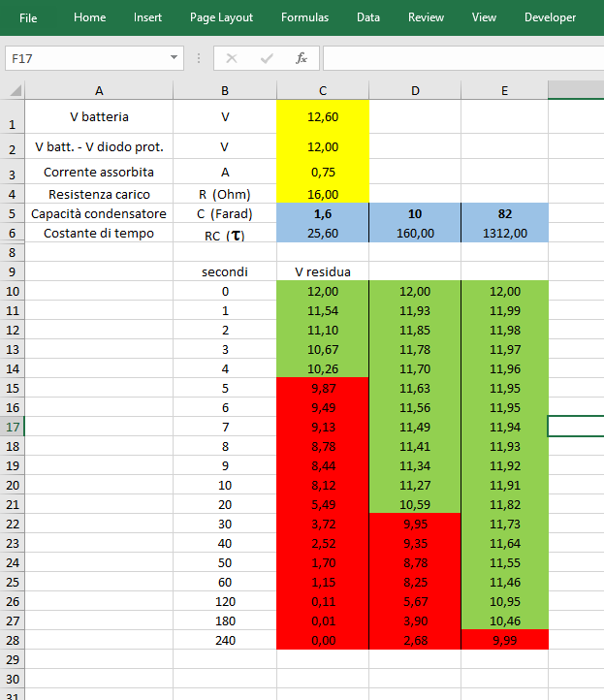Select yellow cell with value 12,60
Viewport: 604px width, 700px height.
tap(323, 117)
